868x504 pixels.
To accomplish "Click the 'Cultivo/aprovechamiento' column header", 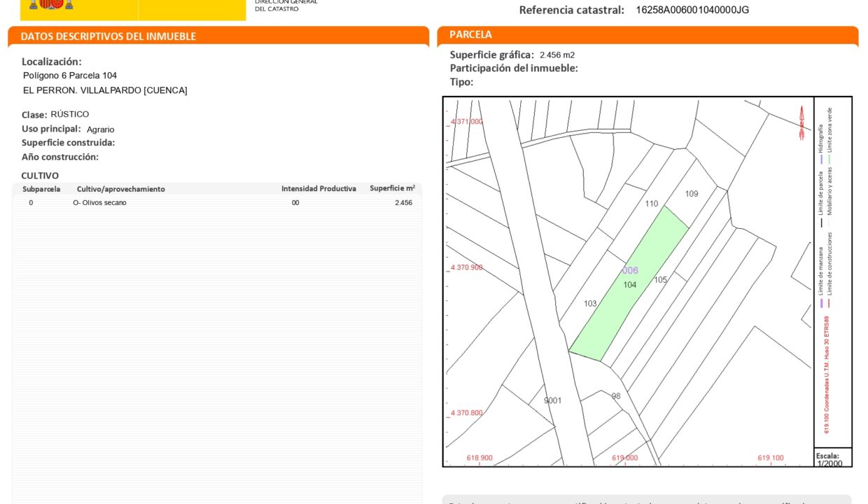I will pyautogui.click(x=121, y=189).
